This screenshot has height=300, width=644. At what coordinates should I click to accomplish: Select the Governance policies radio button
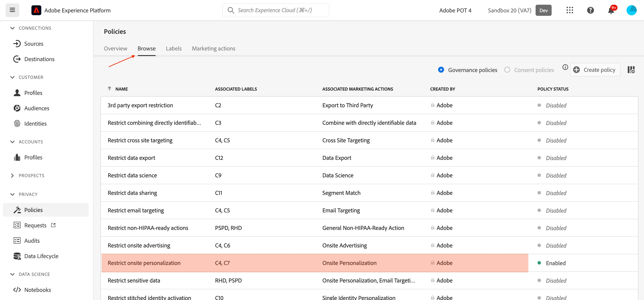pos(441,70)
